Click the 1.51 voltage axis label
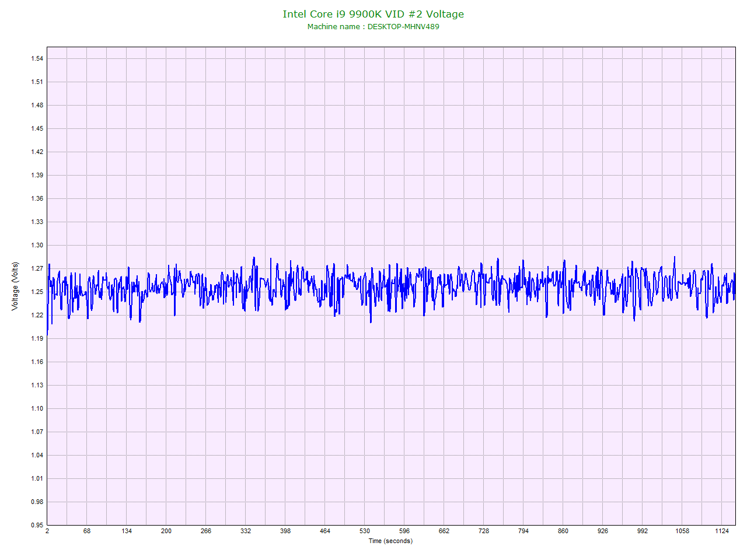The height and width of the screenshot is (560, 747). click(37, 82)
